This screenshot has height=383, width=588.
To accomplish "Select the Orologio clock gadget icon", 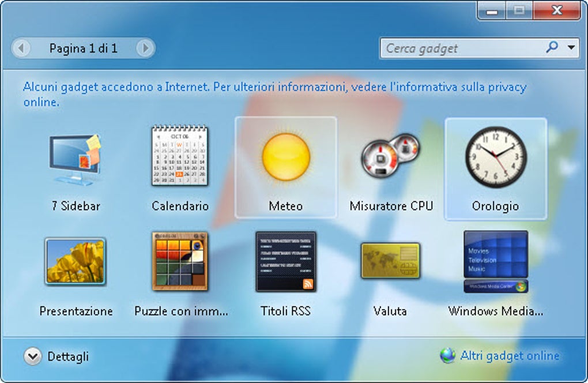I will pyautogui.click(x=496, y=157).
